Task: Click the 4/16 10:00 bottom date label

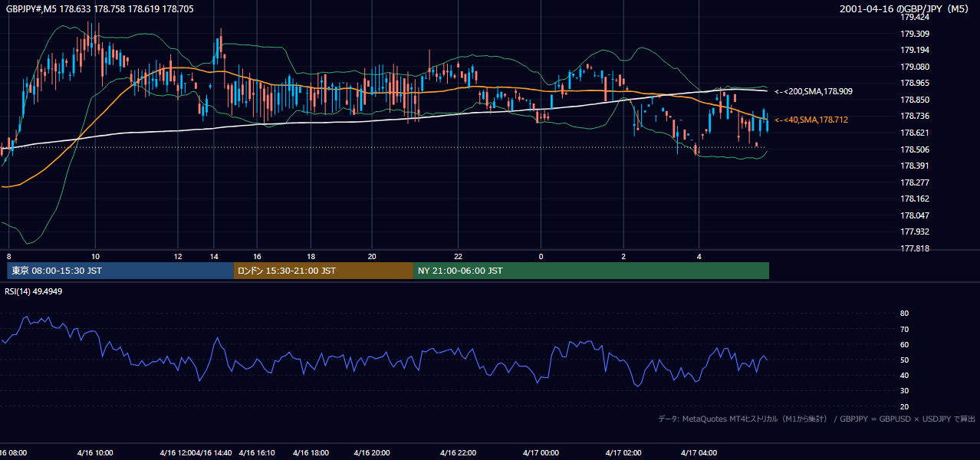Action: point(95,452)
